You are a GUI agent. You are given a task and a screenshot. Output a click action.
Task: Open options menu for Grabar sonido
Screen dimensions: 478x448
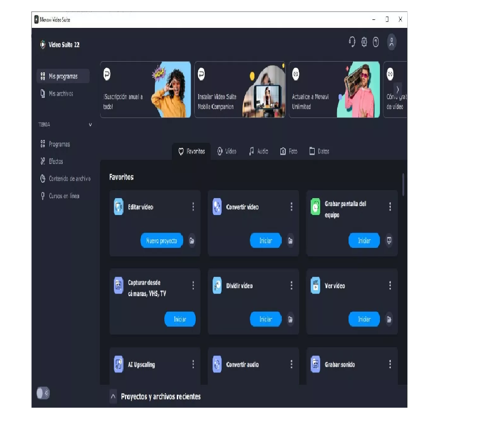[x=390, y=364]
